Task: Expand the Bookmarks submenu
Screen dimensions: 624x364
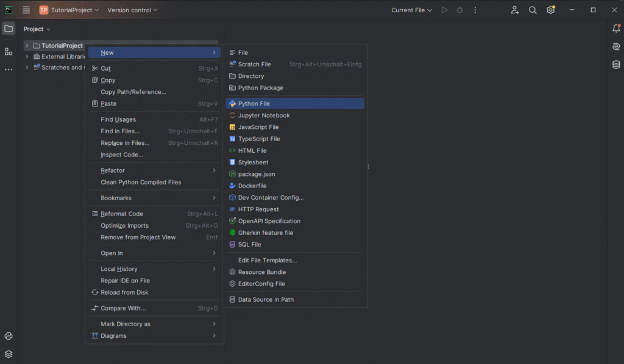Action: click(x=154, y=198)
